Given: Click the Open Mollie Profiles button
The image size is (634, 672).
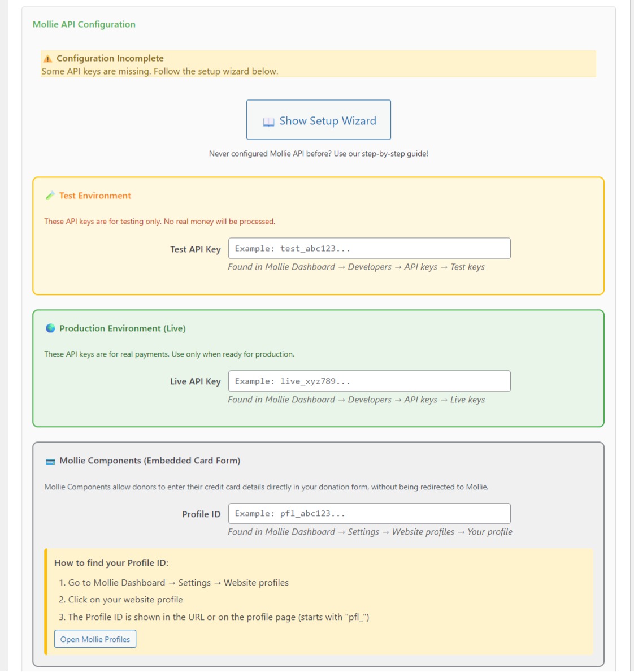Looking at the screenshot, I should [95, 639].
